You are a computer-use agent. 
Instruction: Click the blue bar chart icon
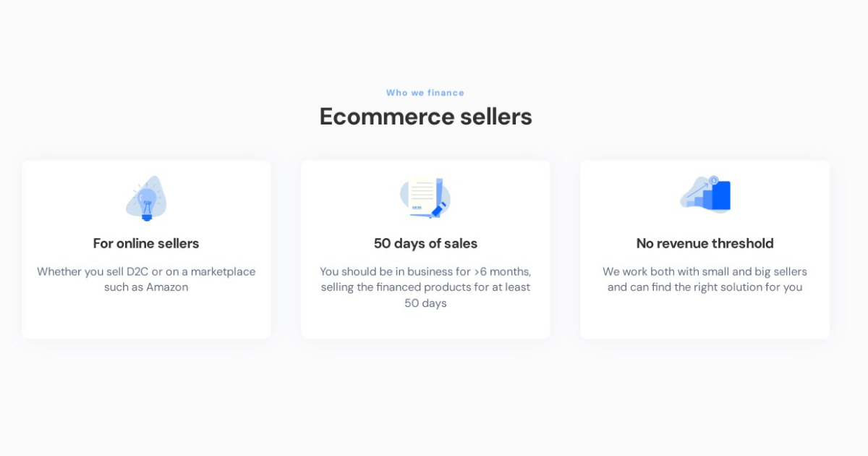click(705, 195)
